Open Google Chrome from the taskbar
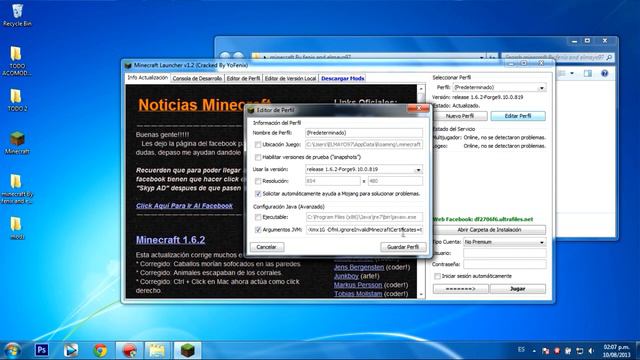Screen dimensions: 640x360 click(100, 350)
